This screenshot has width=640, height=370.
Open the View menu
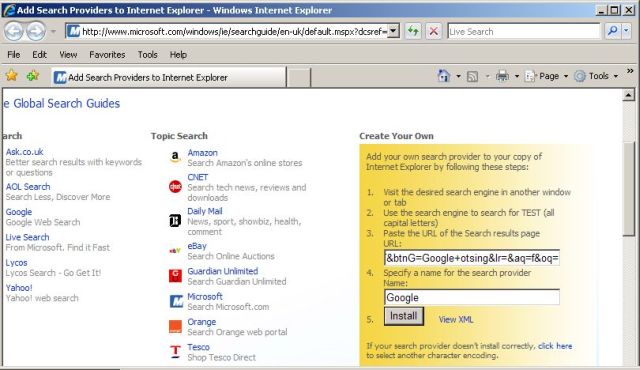click(x=68, y=55)
